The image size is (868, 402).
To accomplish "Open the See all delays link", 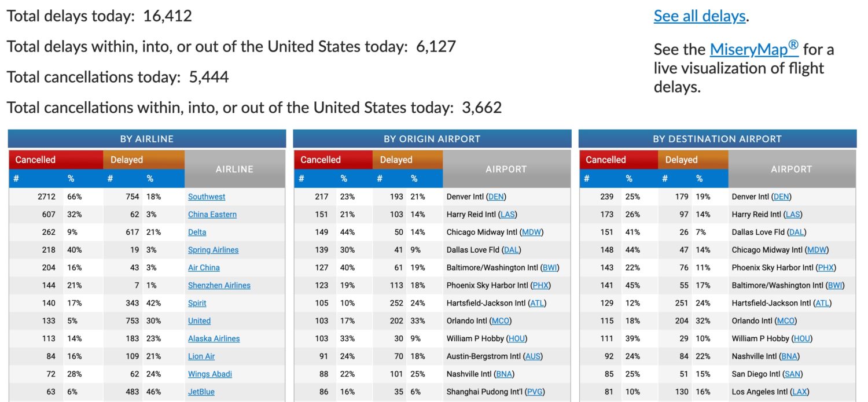I will point(699,16).
